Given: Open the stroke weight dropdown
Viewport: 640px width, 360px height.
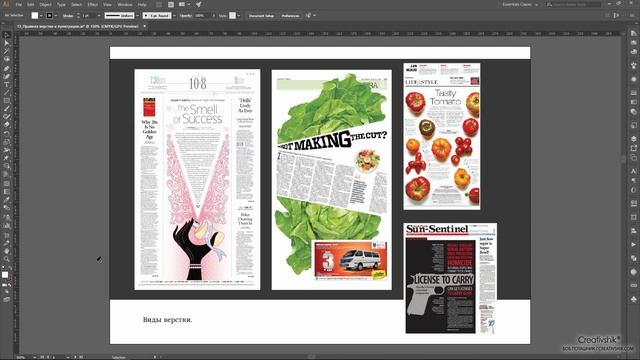Looking at the screenshot, I should click(x=99, y=16).
